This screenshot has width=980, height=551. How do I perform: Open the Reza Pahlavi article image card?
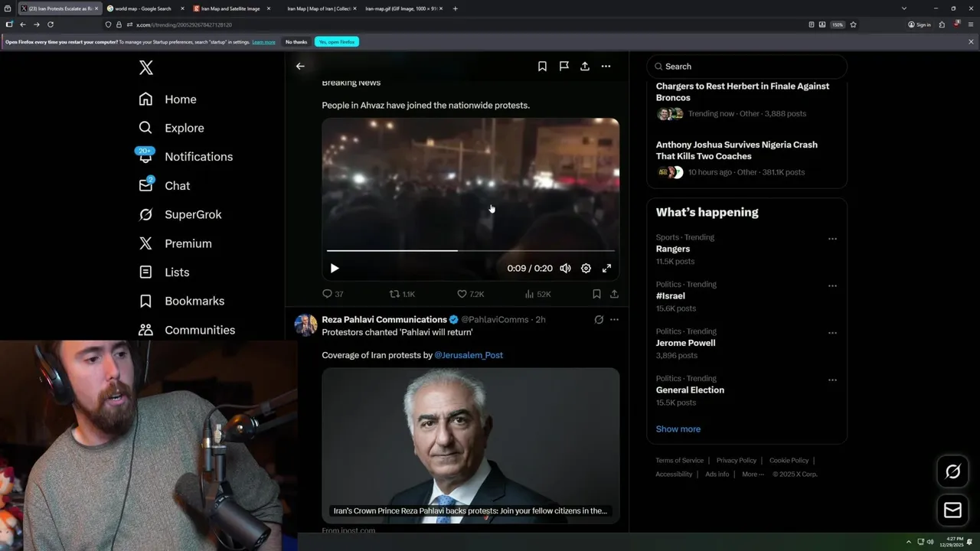(x=471, y=446)
